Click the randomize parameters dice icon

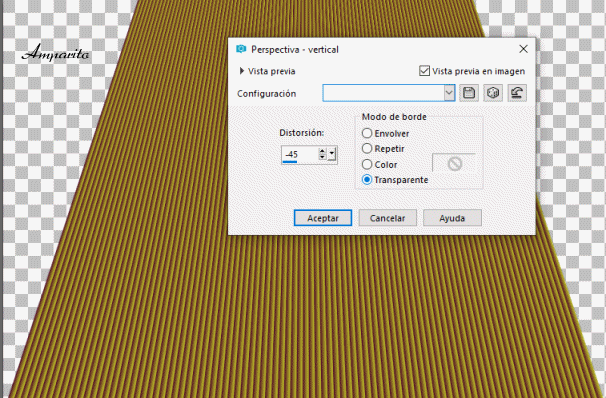(493, 93)
